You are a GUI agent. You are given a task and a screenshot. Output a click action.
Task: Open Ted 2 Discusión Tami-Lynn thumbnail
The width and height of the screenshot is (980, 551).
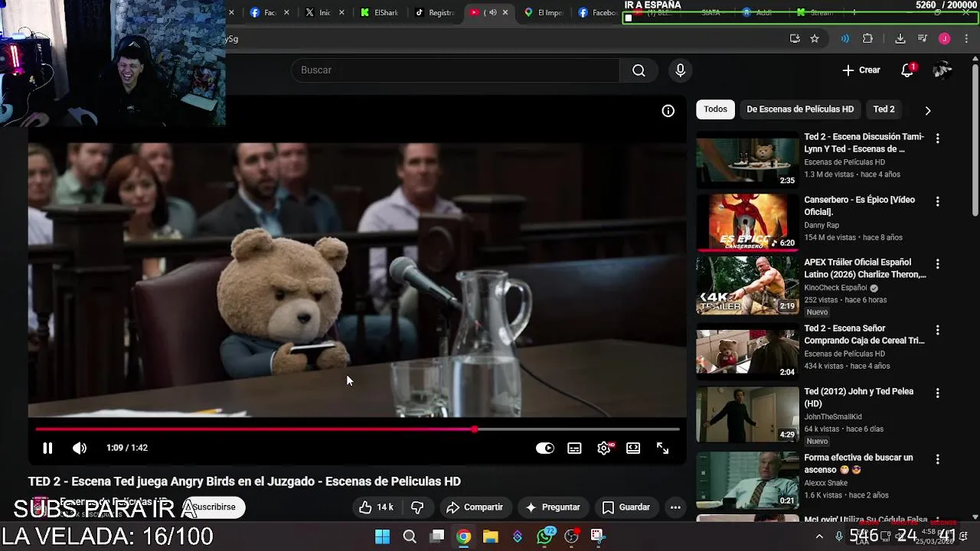(747, 159)
